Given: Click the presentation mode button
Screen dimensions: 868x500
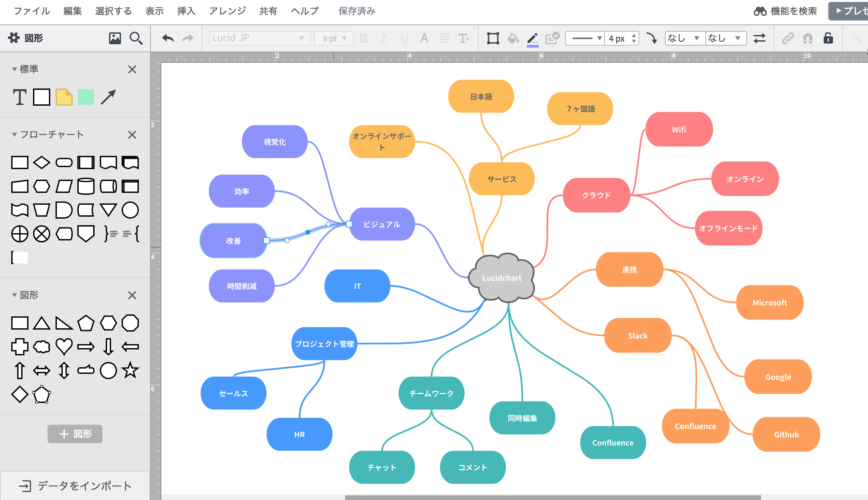Looking at the screenshot, I should click(x=848, y=11).
